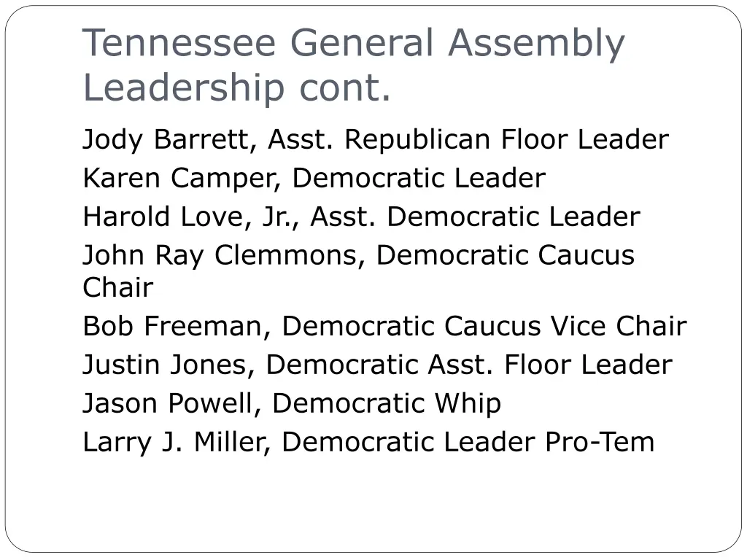Click "Democratic Asst. Floor Leader" text
Image resolution: width=747 pixels, height=560 pixels.
468,365
